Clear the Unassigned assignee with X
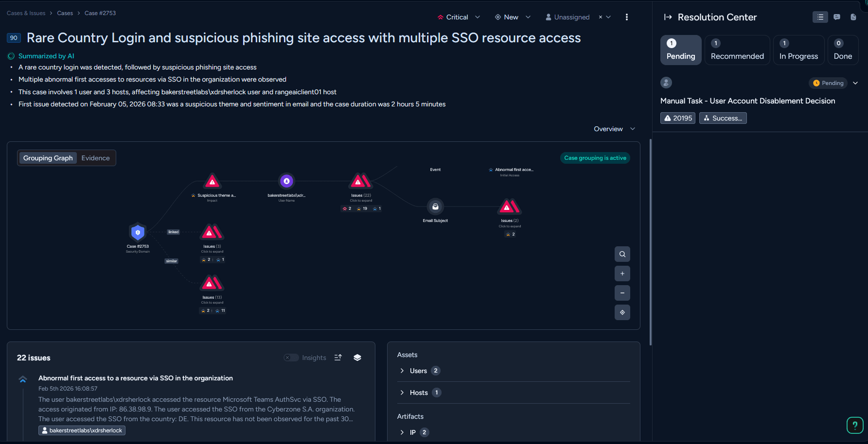This screenshot has width=868, height=444. coord(601,17)
